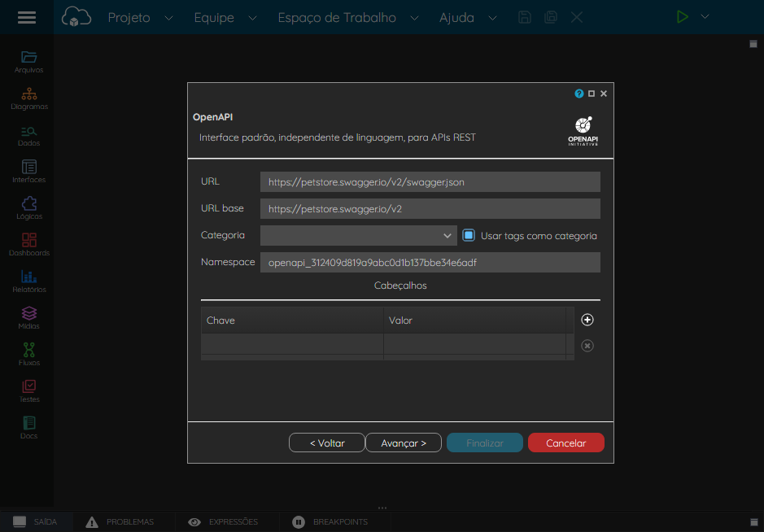Click the bottom panel resize dots handle

382,508
